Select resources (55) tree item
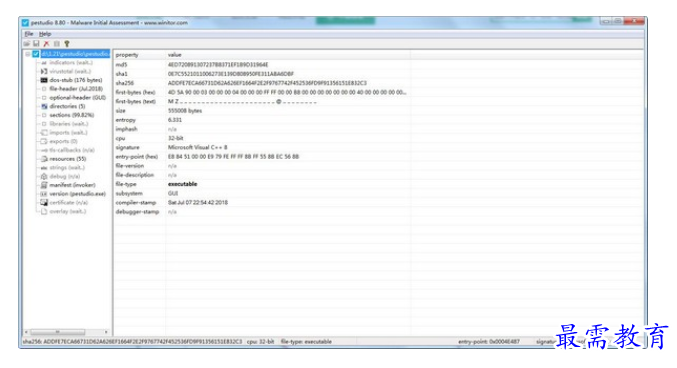The width and height of the screenshot is (677, 368). pos(67,159)
